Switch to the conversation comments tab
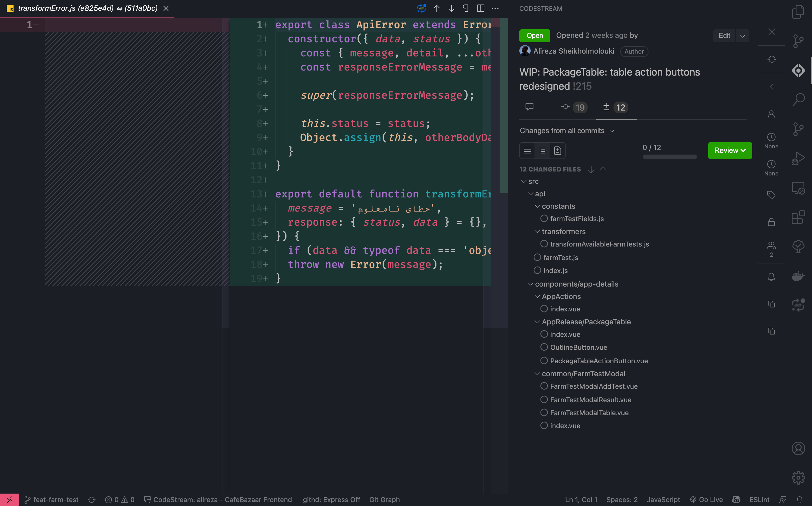This screenshot has width=812, height=506. (x=529, y=107)
